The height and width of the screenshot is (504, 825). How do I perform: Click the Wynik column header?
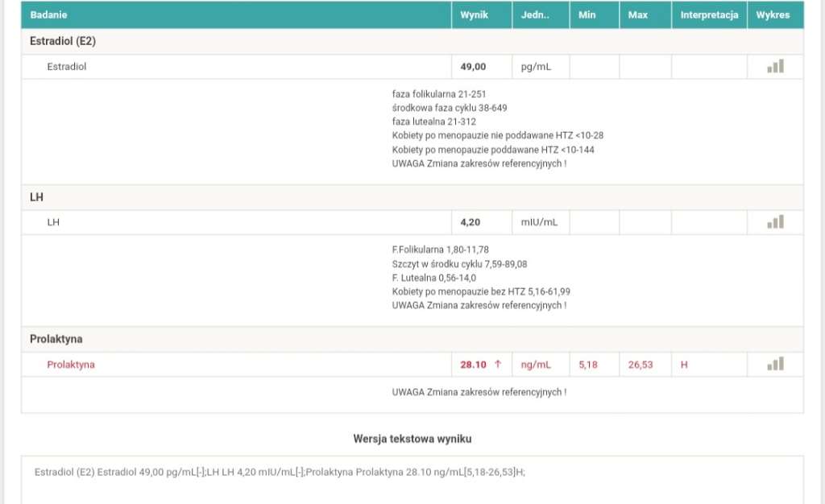pos(474,15)
